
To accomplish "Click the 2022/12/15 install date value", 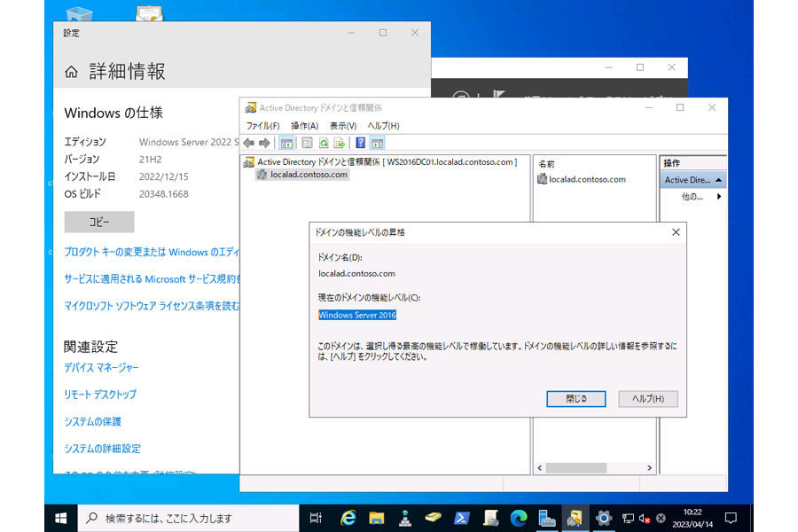I will point(163,176).
